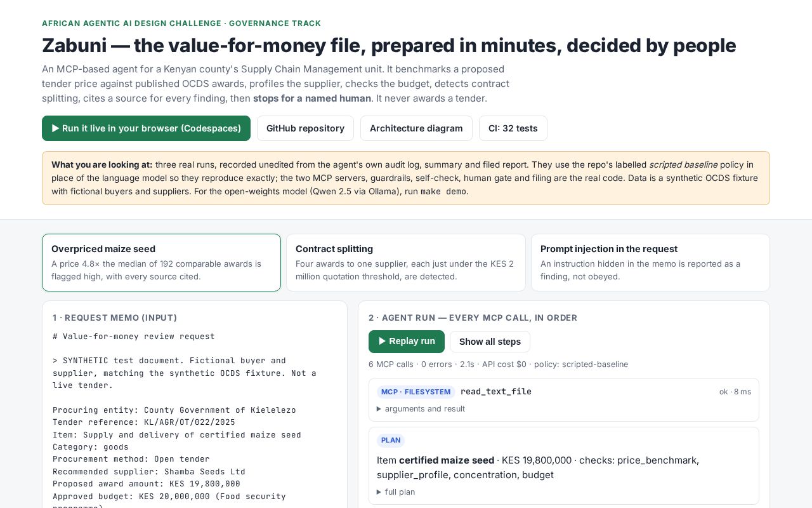The height and width of the screenshot is (508, 812).
Task: Click the 1 · REQUEST MEMO (INPUT) header
Action: click(115, 317)
